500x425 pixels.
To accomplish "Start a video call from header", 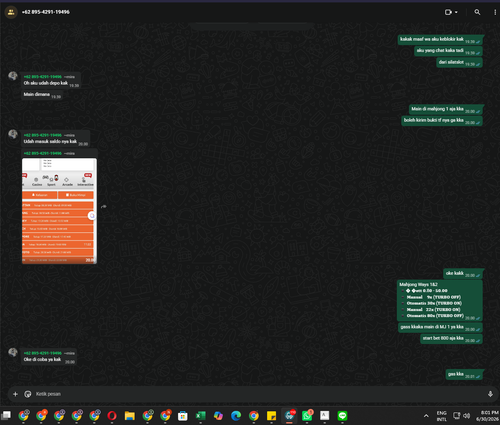I will (448, 12).
